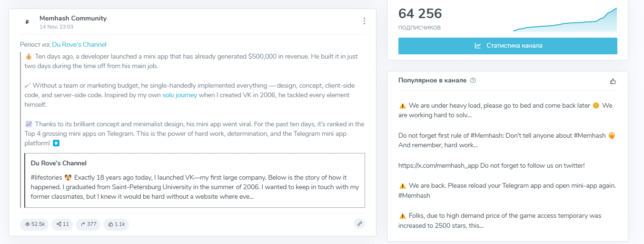
Task: Open popular post 'We are back'
Action: pos(507,190)
